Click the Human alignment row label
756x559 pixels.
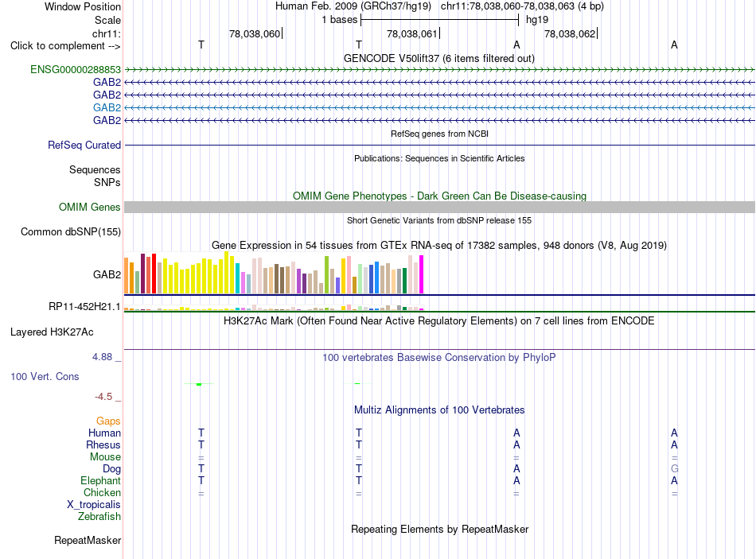(104, 433)
